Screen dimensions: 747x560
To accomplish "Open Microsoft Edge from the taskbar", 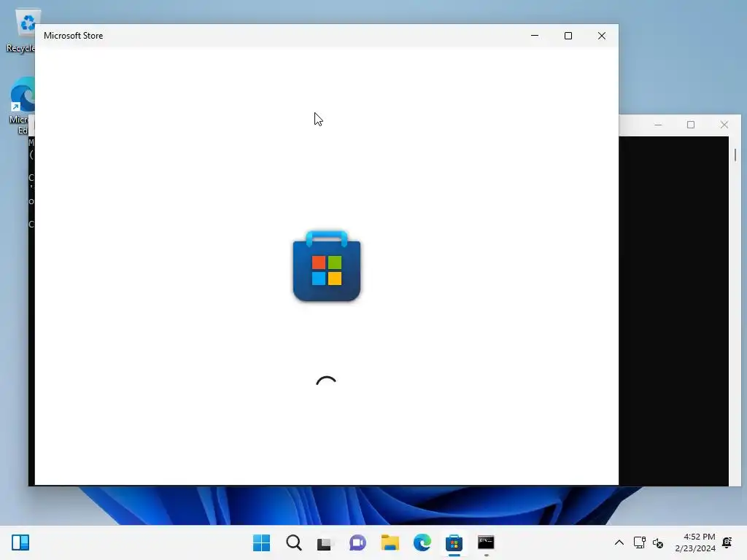I will coord(422,542).
